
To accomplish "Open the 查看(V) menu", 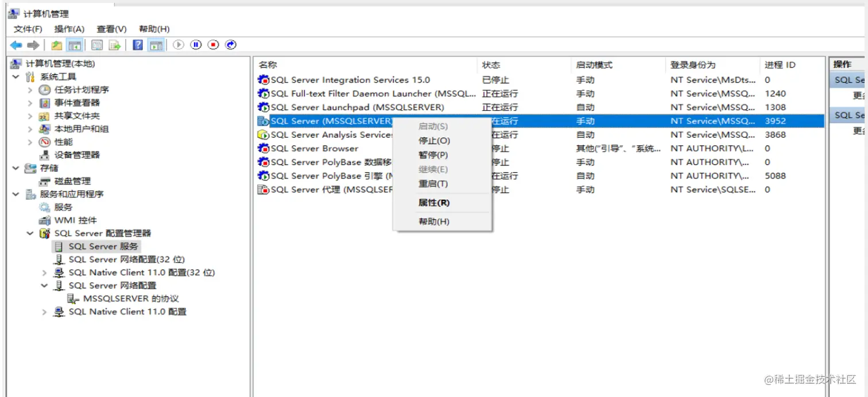I will pos(111,29).
